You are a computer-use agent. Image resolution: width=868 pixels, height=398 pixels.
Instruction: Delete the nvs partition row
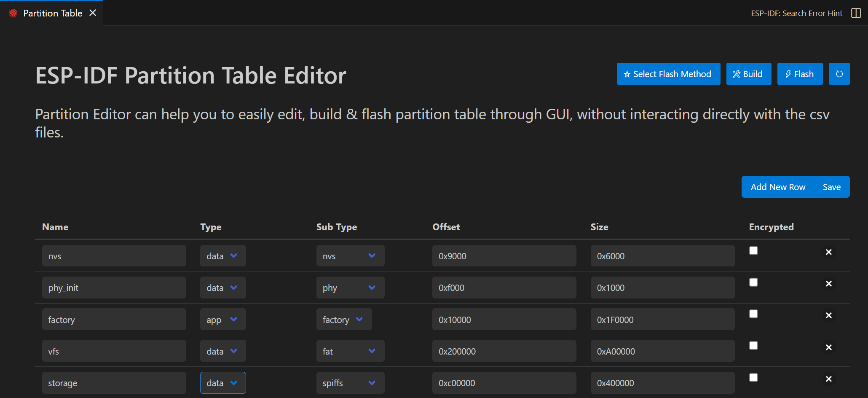coord(828,252)
